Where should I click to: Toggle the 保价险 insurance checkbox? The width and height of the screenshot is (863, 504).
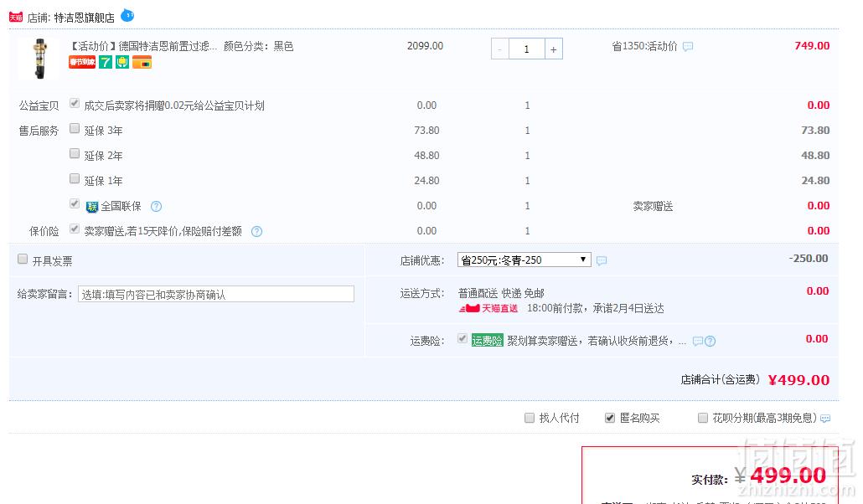[75, 229]
